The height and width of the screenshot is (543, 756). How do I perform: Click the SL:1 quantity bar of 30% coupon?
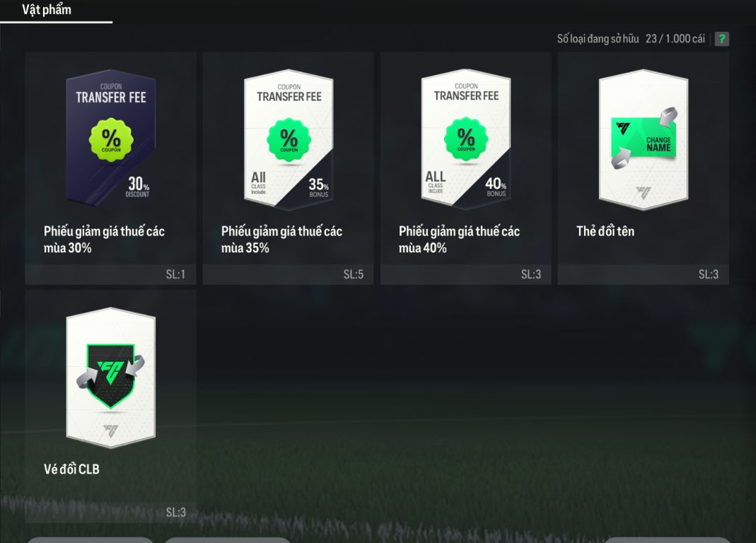pos(111,274)
